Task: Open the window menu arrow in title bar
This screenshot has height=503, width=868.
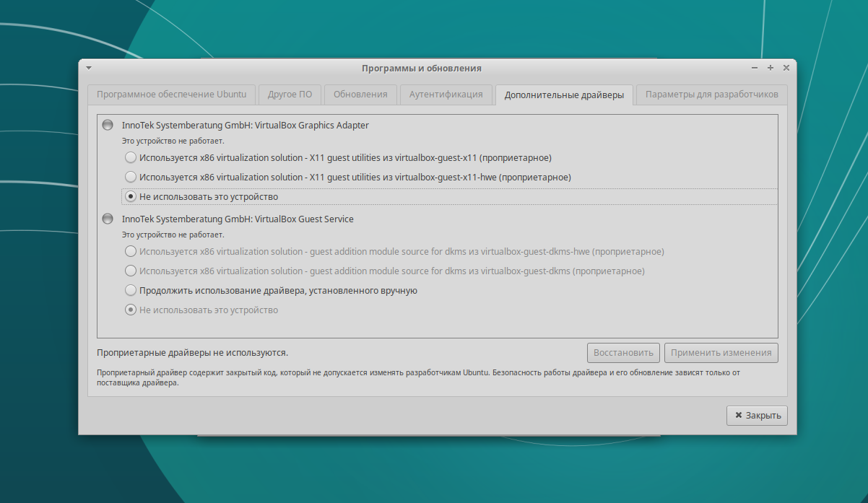Action: point(89,68)
